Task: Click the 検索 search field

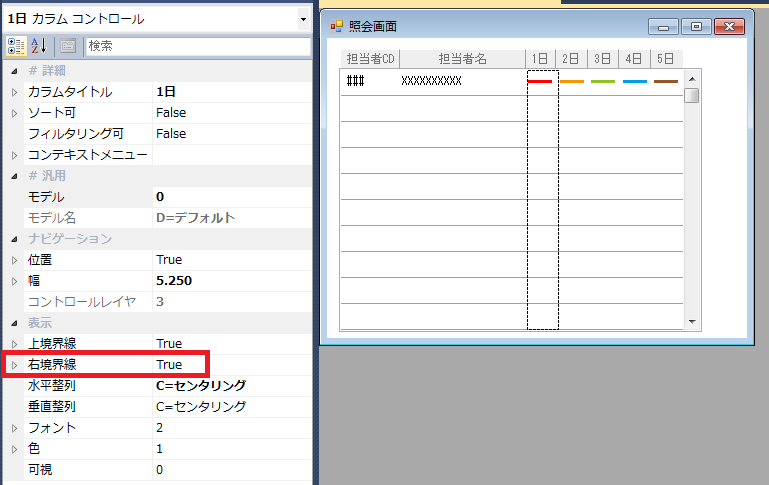Action: tap(196, 46)
